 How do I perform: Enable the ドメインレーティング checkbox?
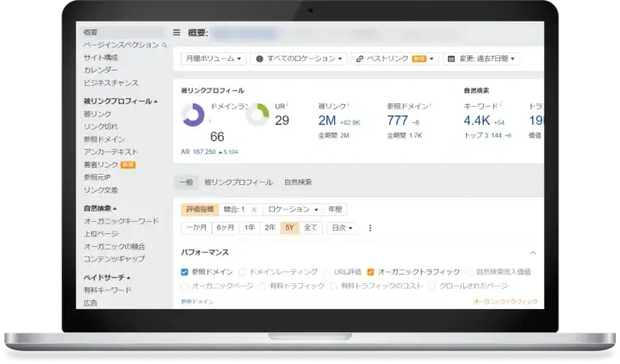(x=243, y=271)
